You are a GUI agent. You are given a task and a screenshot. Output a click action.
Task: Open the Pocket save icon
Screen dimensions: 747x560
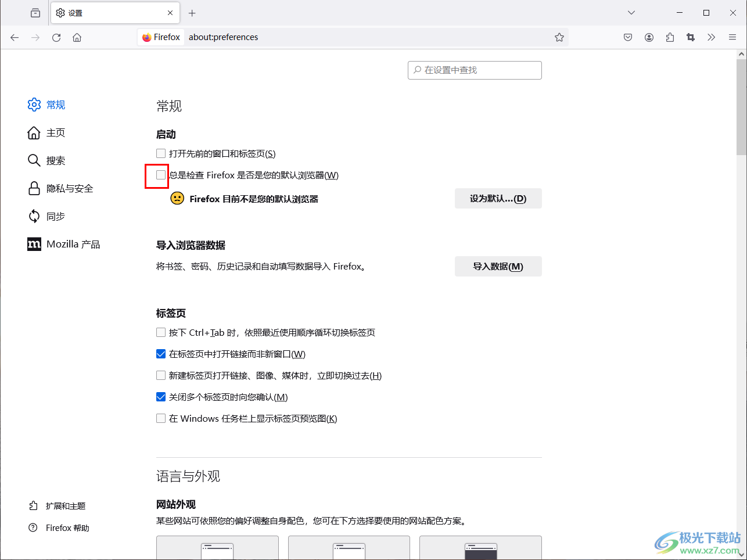pos(628,37)
